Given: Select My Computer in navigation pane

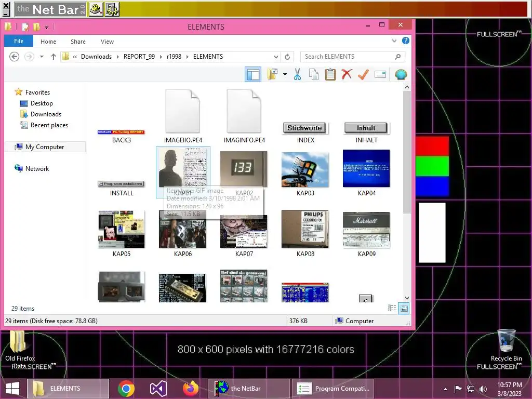Looking at the screenshot, I should coord(45,147).
